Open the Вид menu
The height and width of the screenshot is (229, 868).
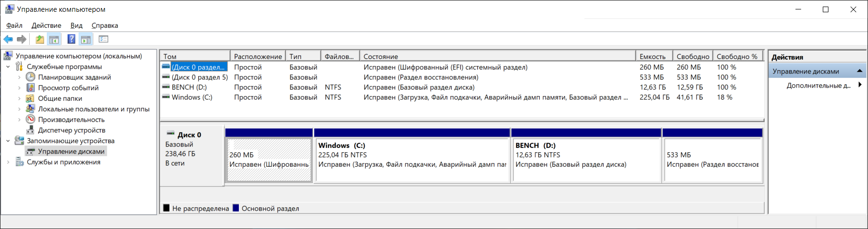pos(76,25)
